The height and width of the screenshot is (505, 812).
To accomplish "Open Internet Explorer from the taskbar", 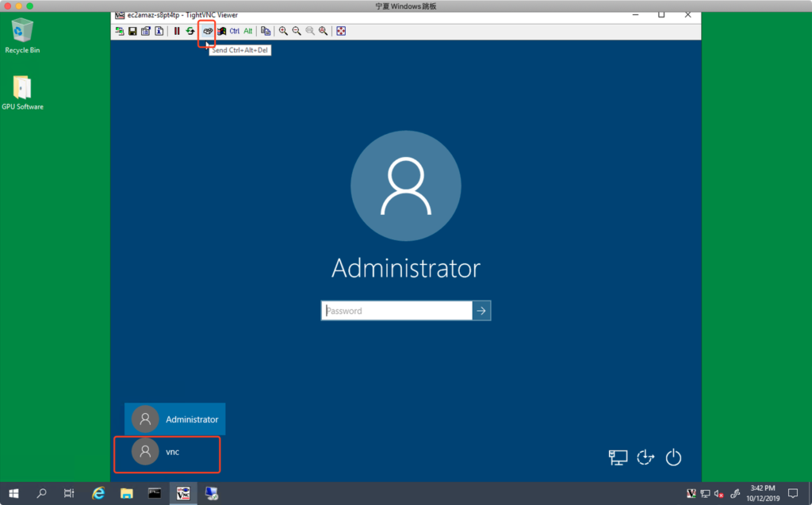I will click(x=98, y=493).
